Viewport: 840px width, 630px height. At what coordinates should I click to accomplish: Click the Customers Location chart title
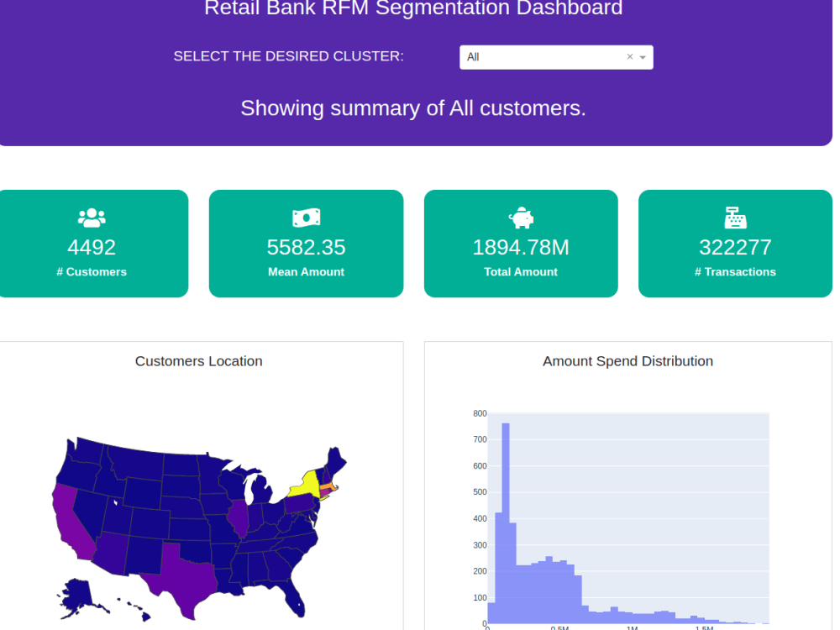[x=199, y=361]
